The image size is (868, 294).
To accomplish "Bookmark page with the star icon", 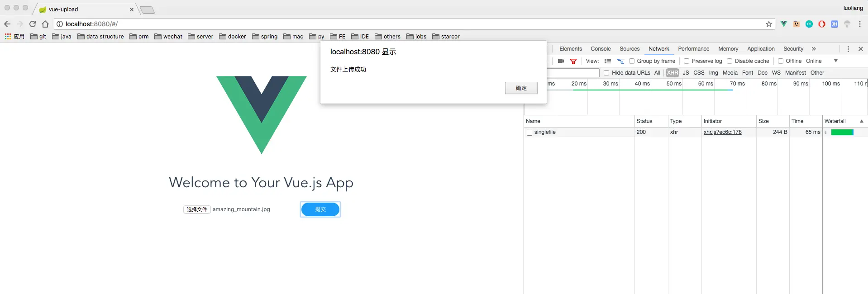I will coord(769,24).
